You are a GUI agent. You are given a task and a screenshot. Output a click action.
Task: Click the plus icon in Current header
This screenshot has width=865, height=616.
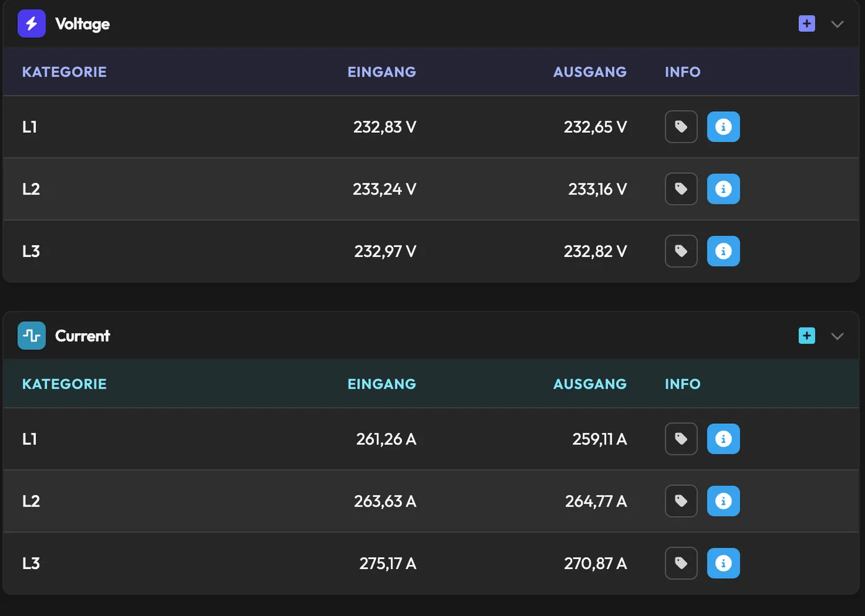807,335
